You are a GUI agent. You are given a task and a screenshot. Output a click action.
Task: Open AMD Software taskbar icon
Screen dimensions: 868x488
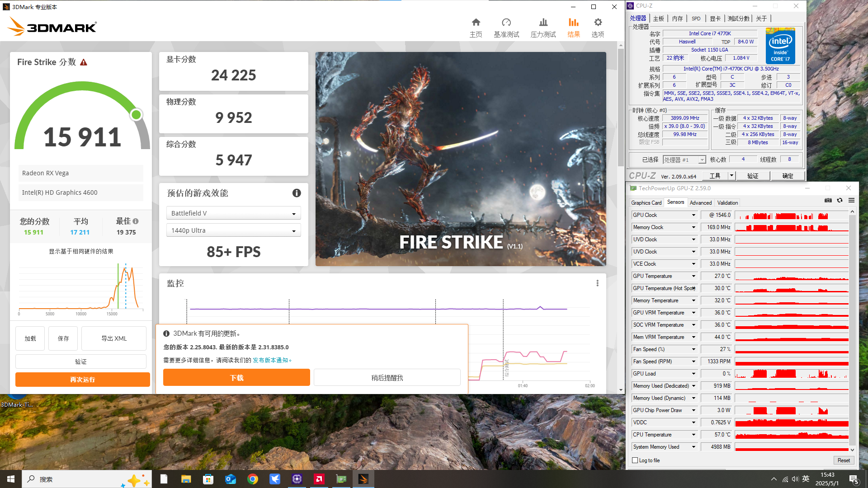click(x=319, y=479)
